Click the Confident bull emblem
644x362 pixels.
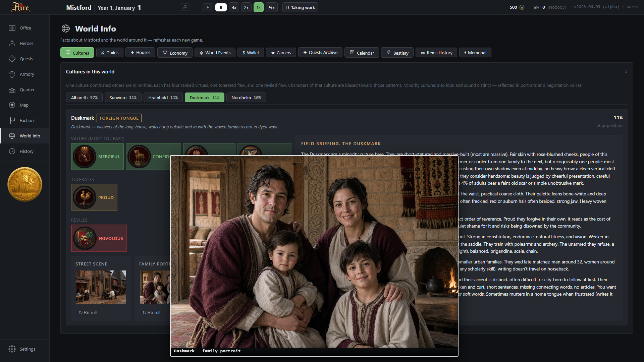[139, 157]
